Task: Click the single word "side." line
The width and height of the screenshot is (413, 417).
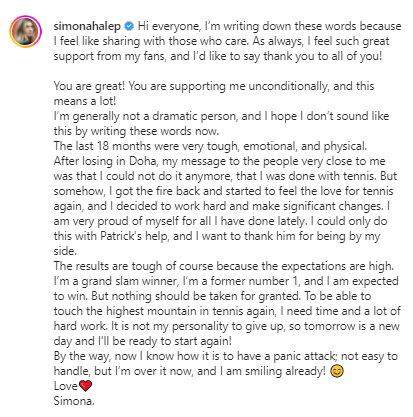Action: click(x=65, y=251)
